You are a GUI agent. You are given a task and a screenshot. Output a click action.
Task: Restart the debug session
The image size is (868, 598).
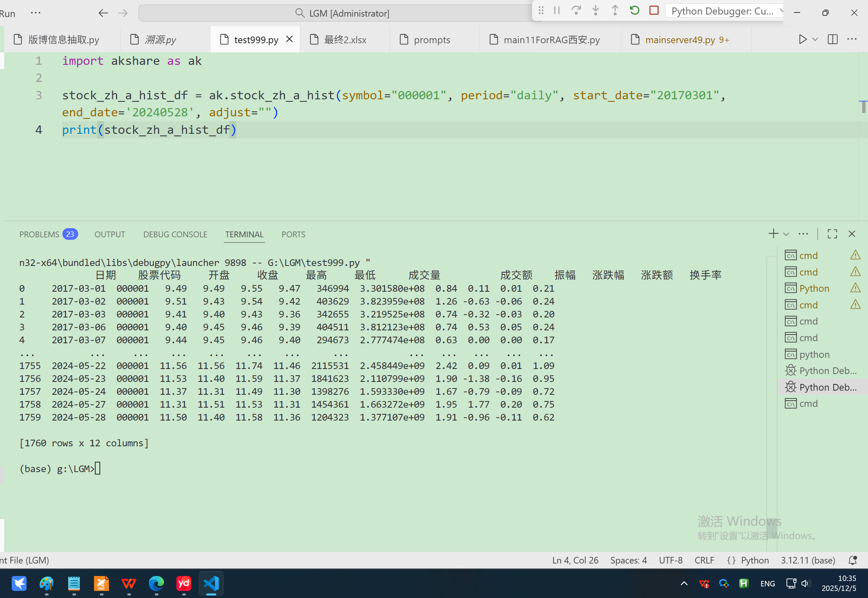pyautogui.click(x=634, y=10)
